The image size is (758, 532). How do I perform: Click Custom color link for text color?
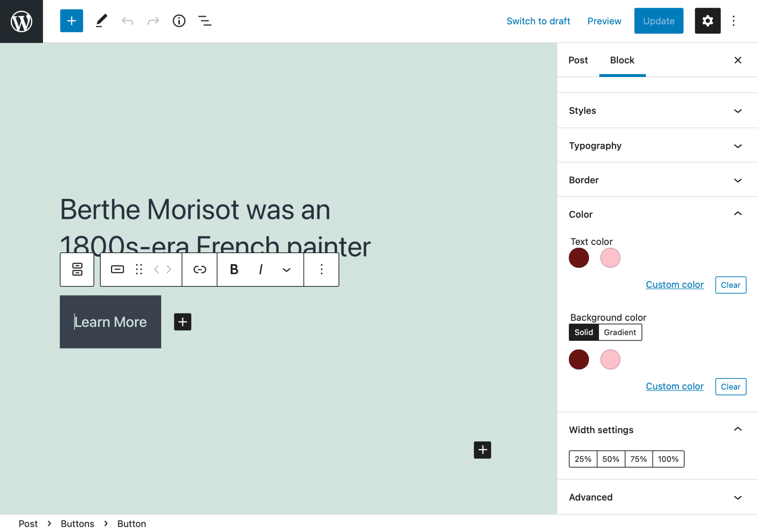point(674,284)
